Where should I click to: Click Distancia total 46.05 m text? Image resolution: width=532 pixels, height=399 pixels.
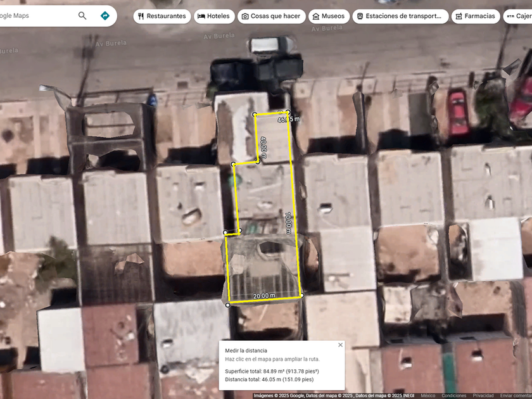pos(269,379)
